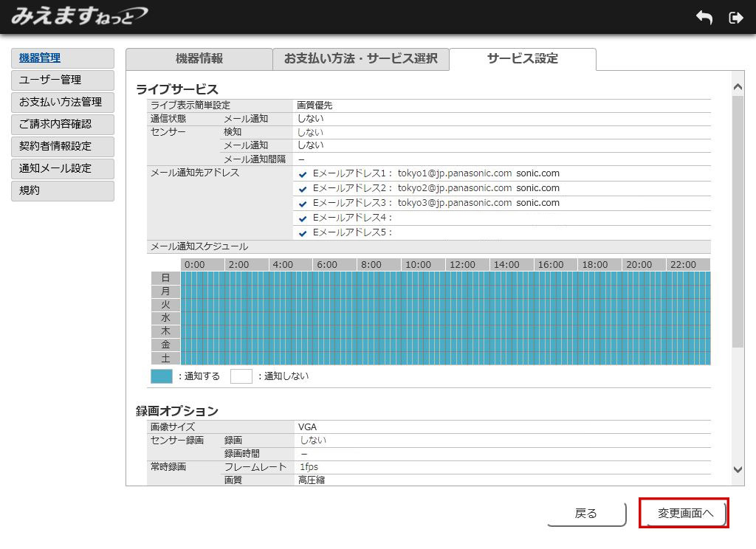The width and height of the screenshot is (756, 549).
Task: Open the お支払い方法・サービス選択 tab
Action: point(360,59)
